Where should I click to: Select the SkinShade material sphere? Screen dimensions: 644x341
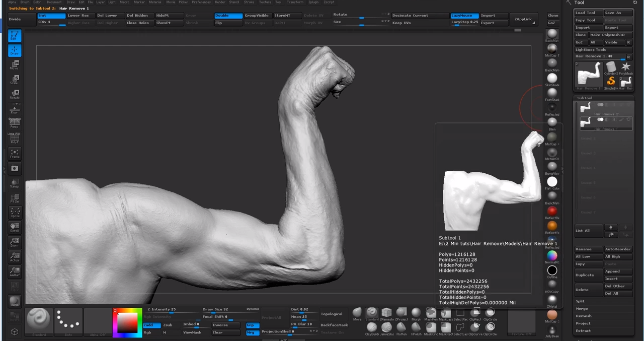click(552, 77)
